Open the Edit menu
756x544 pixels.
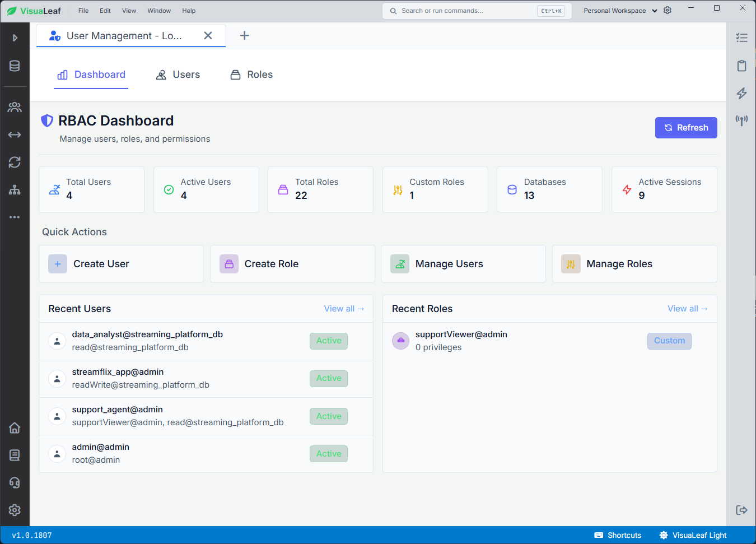tap(105, 11)
